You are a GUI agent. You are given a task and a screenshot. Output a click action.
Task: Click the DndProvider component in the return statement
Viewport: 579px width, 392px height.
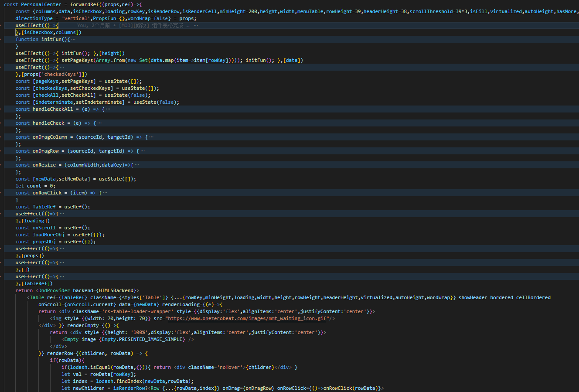(x=54, y=290)
